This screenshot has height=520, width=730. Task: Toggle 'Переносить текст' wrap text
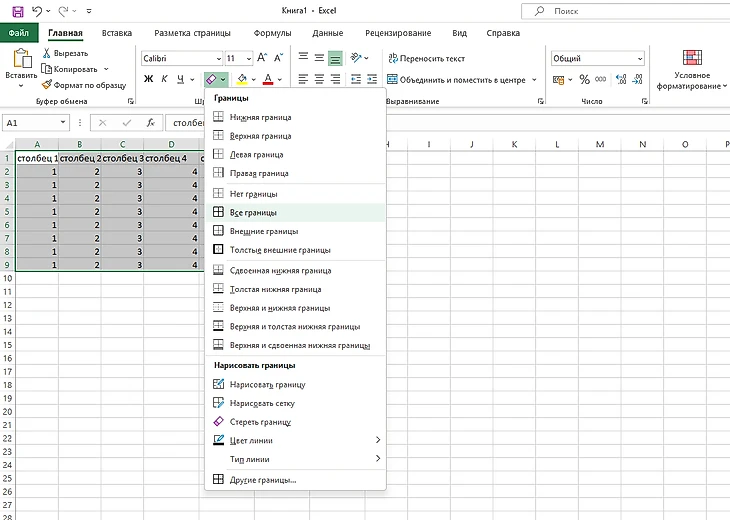427,59
